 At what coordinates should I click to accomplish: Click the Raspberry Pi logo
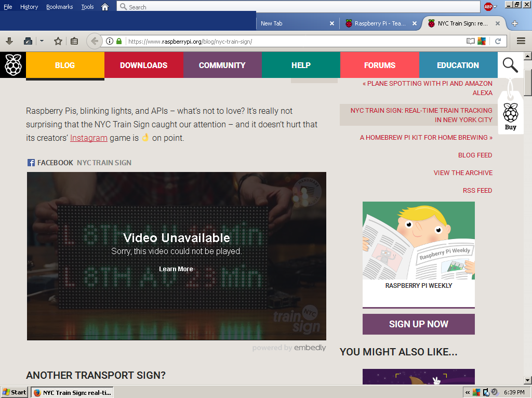(13, 65)
